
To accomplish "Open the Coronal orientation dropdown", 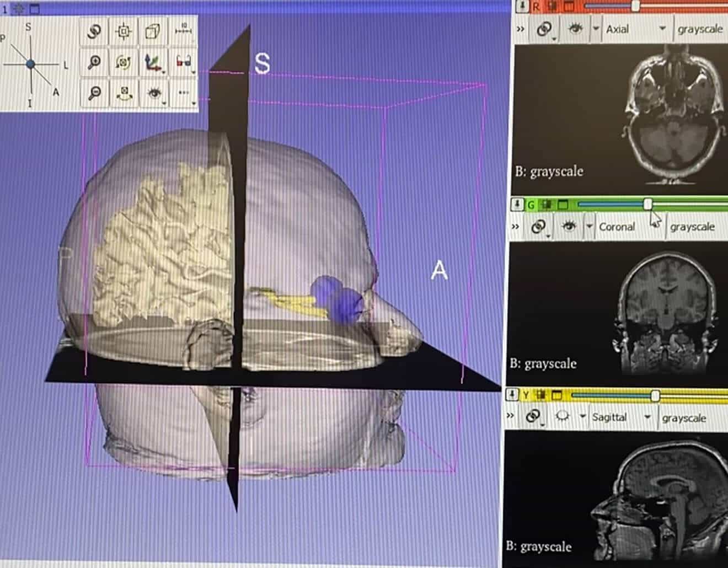I will [656, 227].
